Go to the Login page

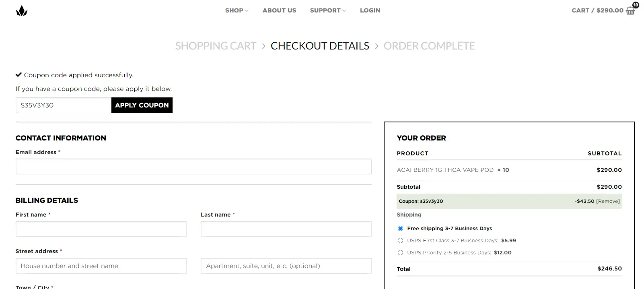(x=370, y=10)
